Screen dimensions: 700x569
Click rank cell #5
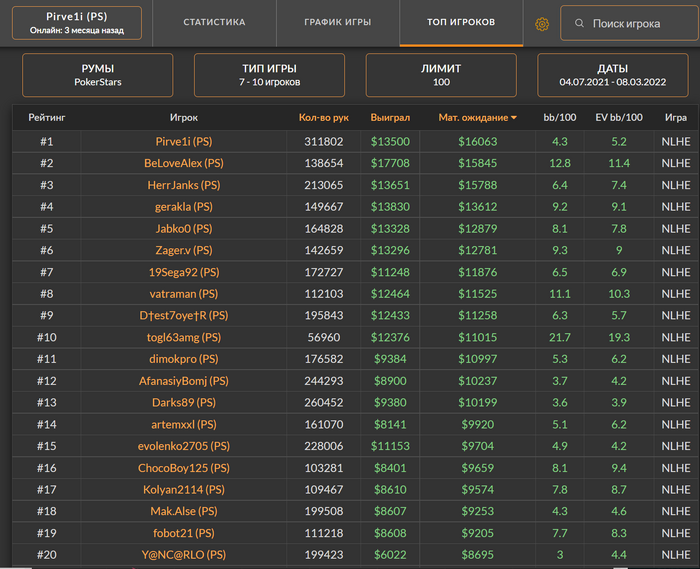pyautogui.click(x=47, y=228)
